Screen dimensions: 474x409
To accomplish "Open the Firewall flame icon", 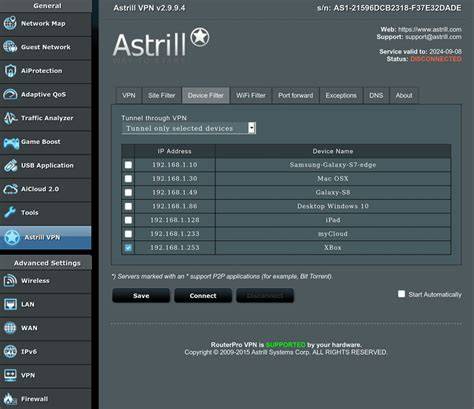I will [9, 399].
